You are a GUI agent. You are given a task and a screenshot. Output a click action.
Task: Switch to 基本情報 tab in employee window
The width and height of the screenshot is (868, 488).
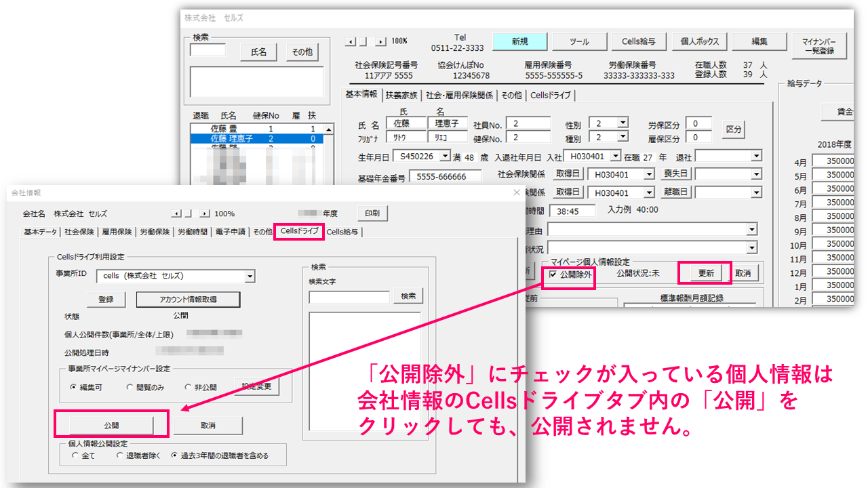click(x=361, y=95)
